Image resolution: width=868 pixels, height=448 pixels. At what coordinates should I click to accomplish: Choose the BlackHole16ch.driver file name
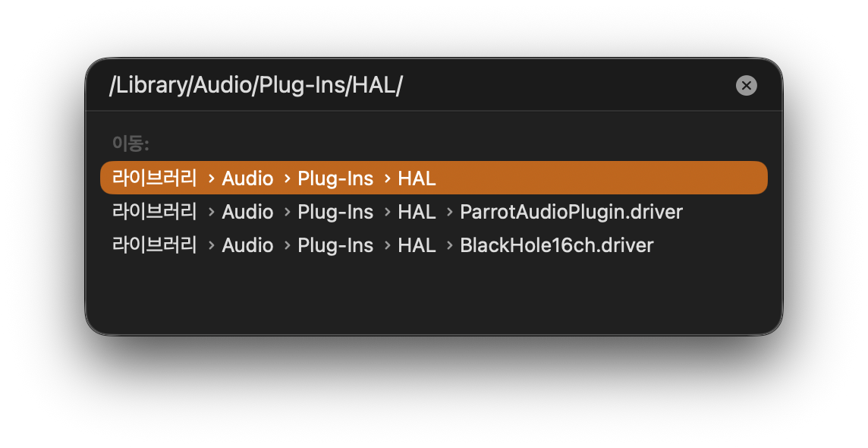coord(556,245)
